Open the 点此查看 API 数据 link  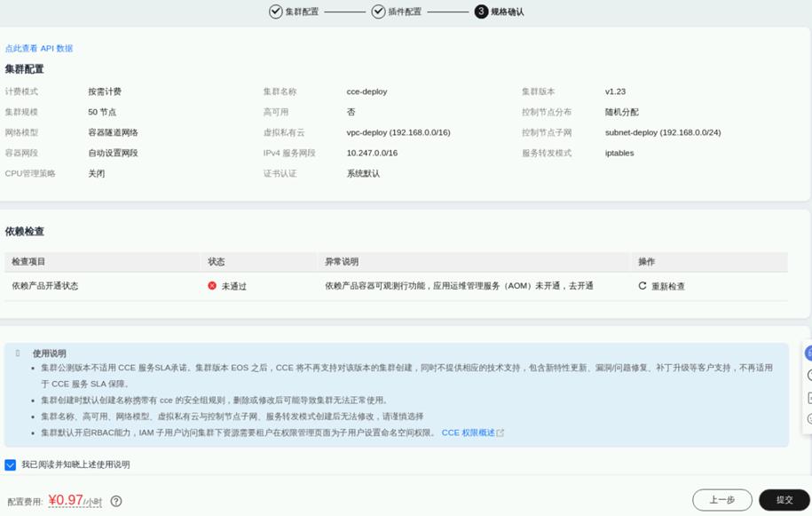(39, 48)
